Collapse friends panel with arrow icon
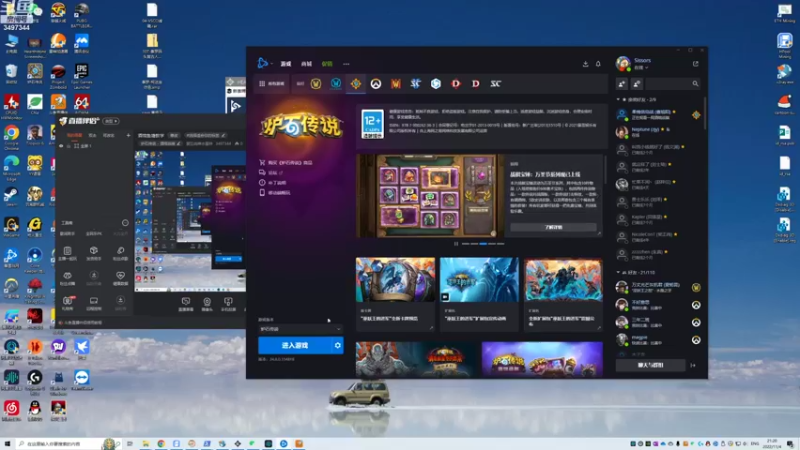Viewport: 800px width, 450px height. pyautogui.click(x=693, y=365)
